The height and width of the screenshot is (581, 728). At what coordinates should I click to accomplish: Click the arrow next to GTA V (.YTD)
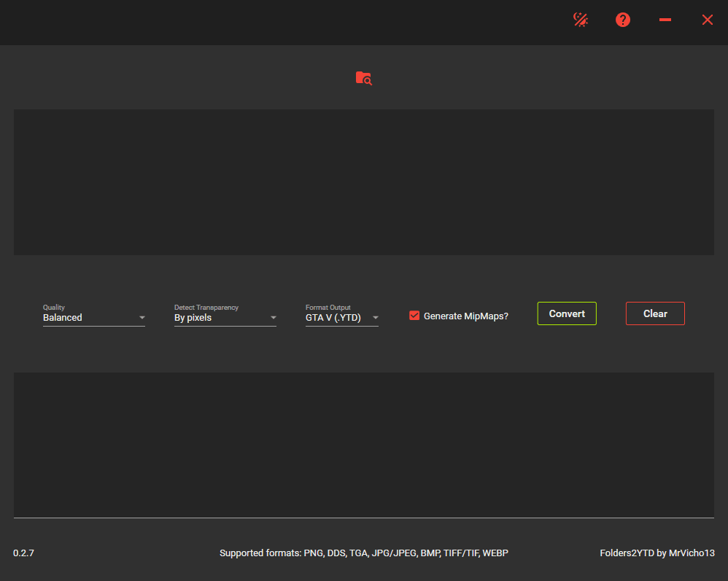[376, 318]
